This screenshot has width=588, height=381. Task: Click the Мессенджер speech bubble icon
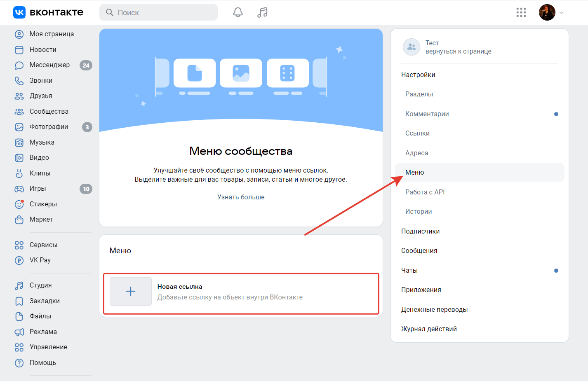point(19,65)
